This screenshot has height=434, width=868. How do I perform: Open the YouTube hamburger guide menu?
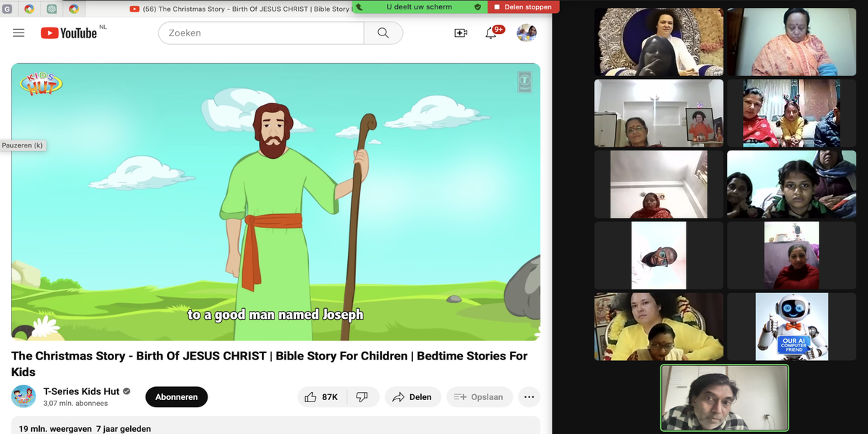point(19,33)
